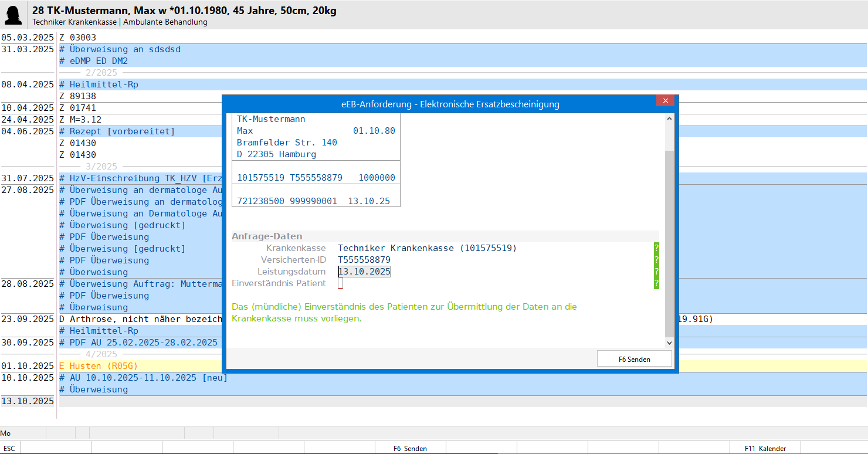The height and width of the screenshot is (454, 868).
Task: Click the patient silhouette avatar icon
Action: 13,15
